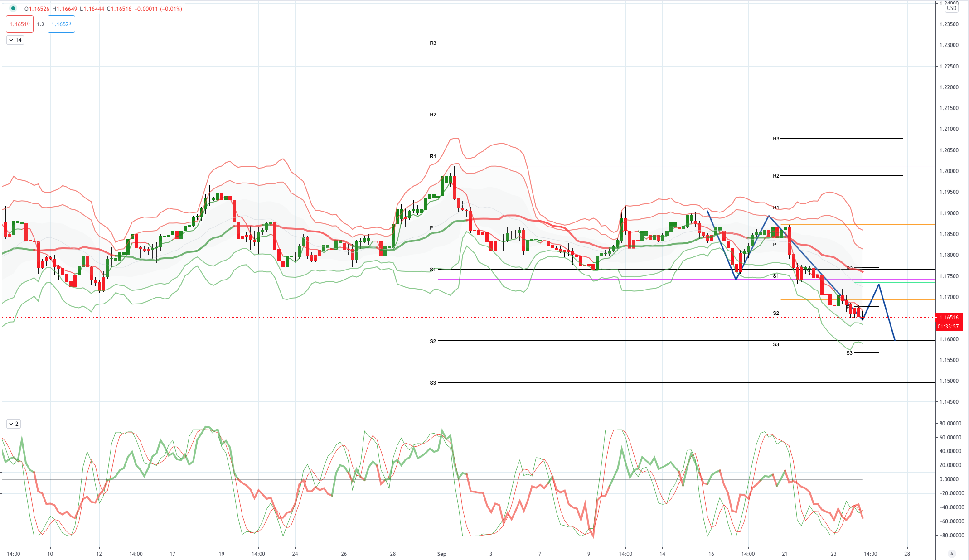
Task: Click the date 10 on time axis
Action: pyautogui.click(x=50, y=554)
